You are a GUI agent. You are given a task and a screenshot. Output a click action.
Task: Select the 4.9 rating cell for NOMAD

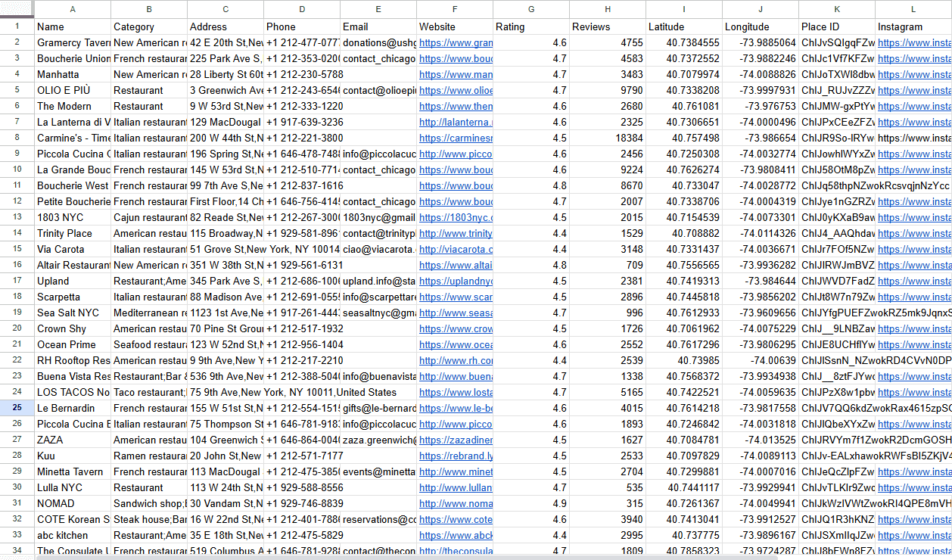530,503
